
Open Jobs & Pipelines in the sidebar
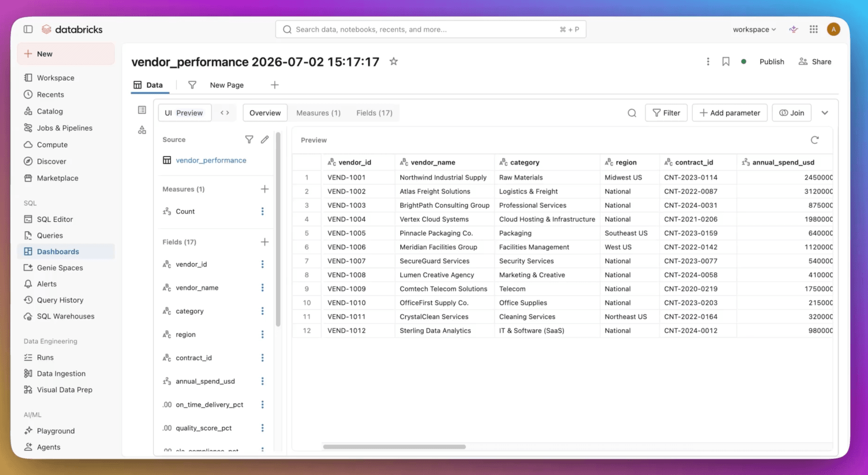pyautogui.click(x=66, y=128)
